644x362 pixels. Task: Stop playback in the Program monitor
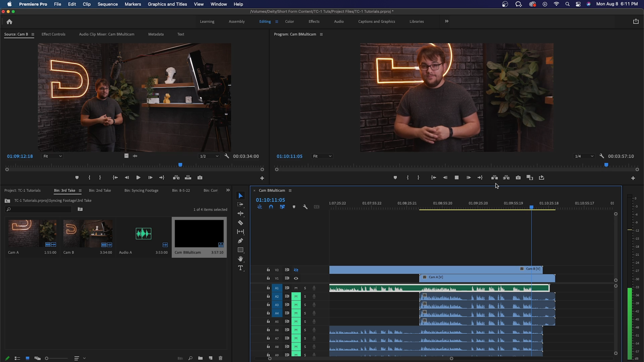point(457,178)
